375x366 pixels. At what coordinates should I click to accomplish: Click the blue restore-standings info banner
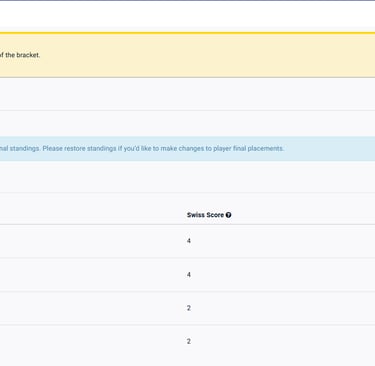[x=187, y=148]
